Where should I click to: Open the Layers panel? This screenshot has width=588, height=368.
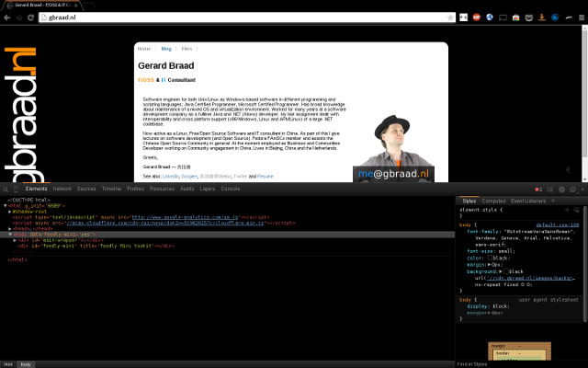pos(208,189)
